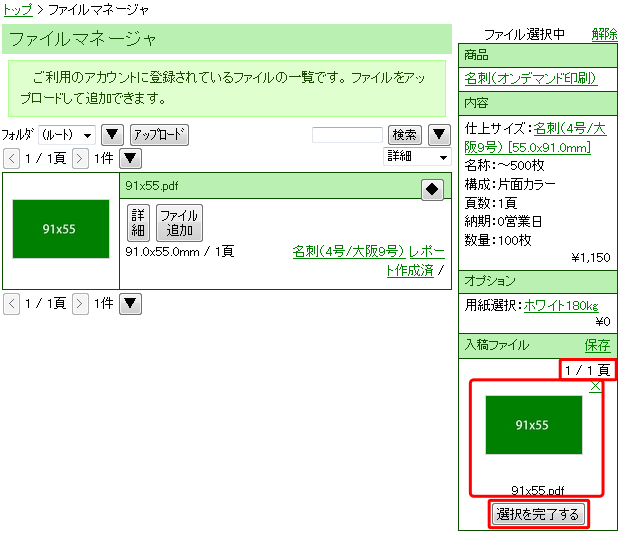
Task: Go to next page in bottom pagination
Action: pyautogui.click(x=80, y=303)
